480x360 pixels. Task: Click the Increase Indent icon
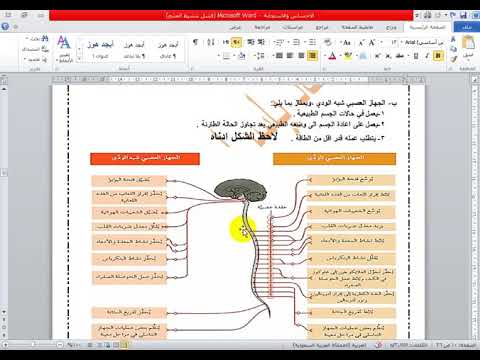[x=251, y=42]
